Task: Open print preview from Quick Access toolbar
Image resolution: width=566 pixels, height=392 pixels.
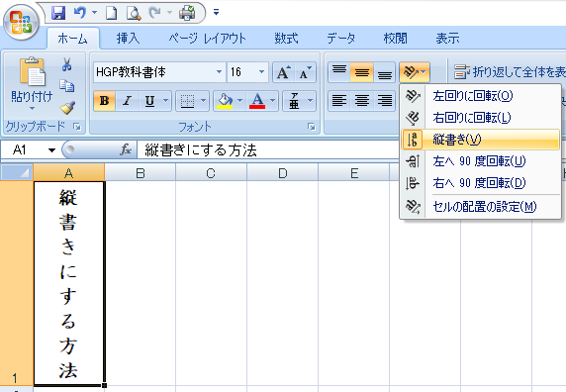Action: coord(134,13)
